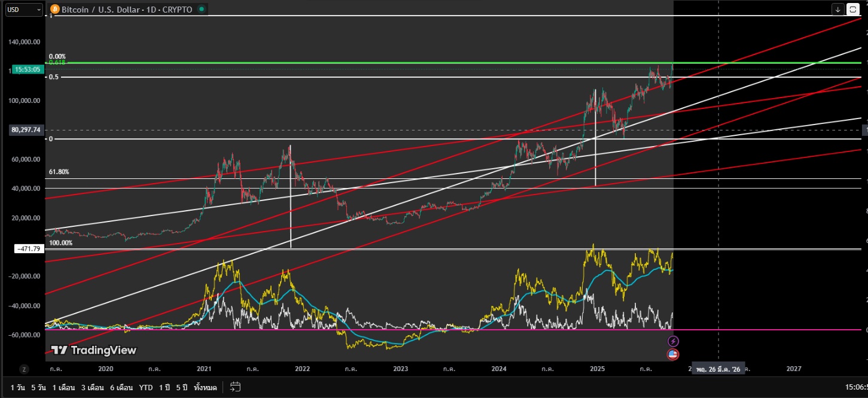Viewport: 868px width, 398px height.
Task: Click the 60,000.00 price axis label
Action: point(26,159)
